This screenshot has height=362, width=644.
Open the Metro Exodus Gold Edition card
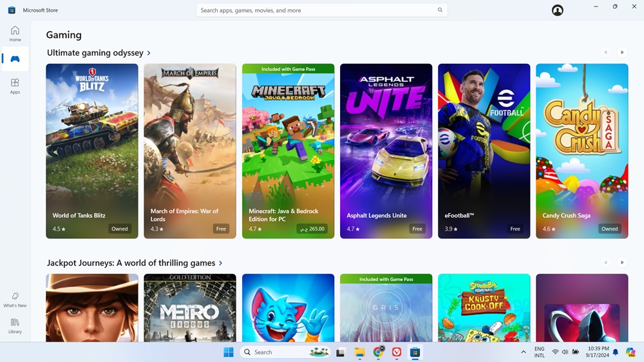pos(190,308)
